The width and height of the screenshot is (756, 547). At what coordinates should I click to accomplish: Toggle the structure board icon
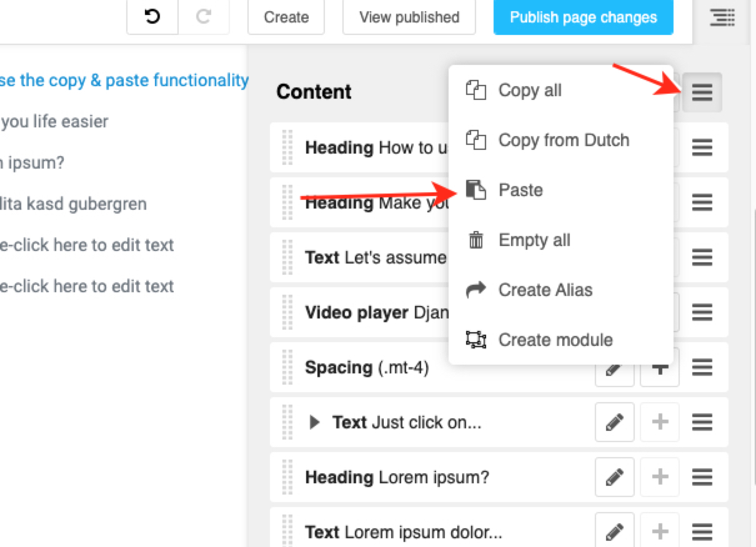click(x=722, y=18)
